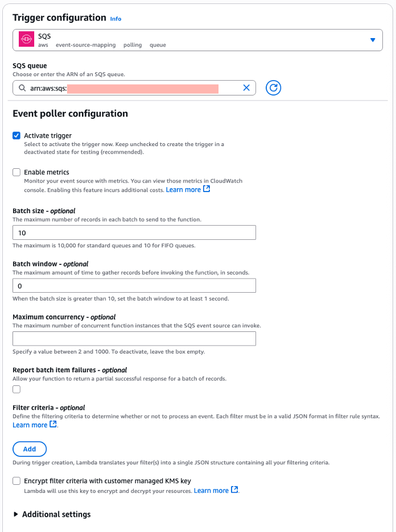Refresh the SQS queue list
The image size is (396, 532).
coord(273,88)
